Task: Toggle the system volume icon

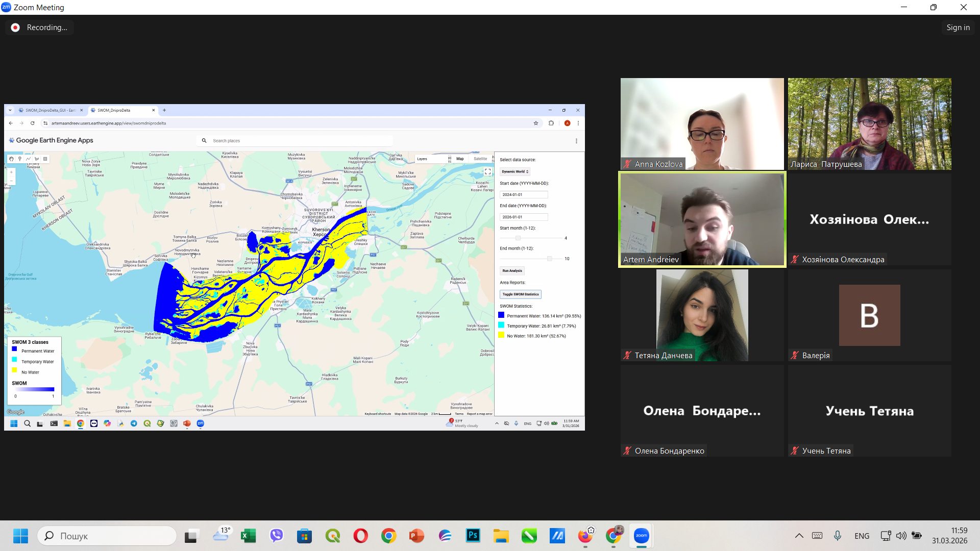Action: pos(901,536)
